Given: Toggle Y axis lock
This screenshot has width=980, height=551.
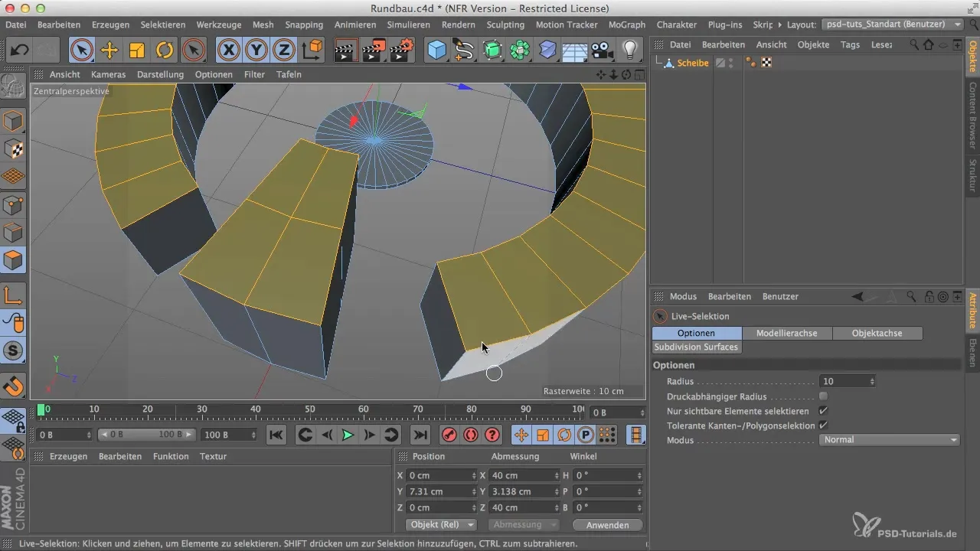Looking at the screenshot, I should (256, 51).
